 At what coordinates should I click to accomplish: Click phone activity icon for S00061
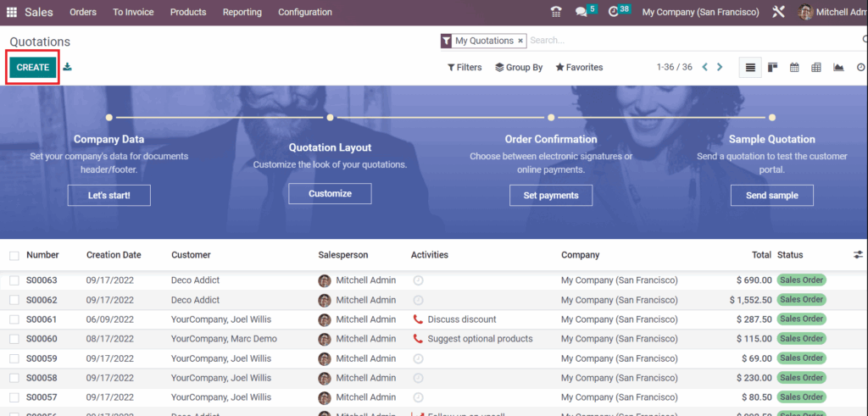(418, 319)
